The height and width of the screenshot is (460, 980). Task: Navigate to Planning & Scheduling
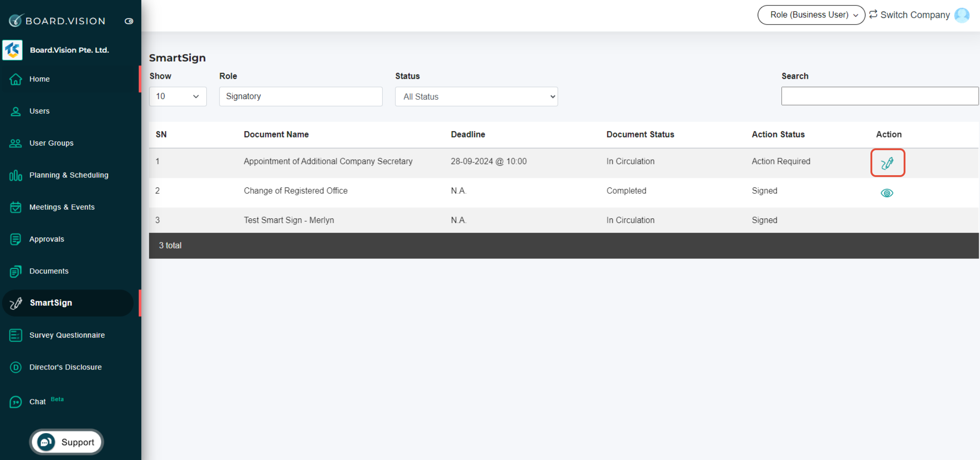pos(69,175)
